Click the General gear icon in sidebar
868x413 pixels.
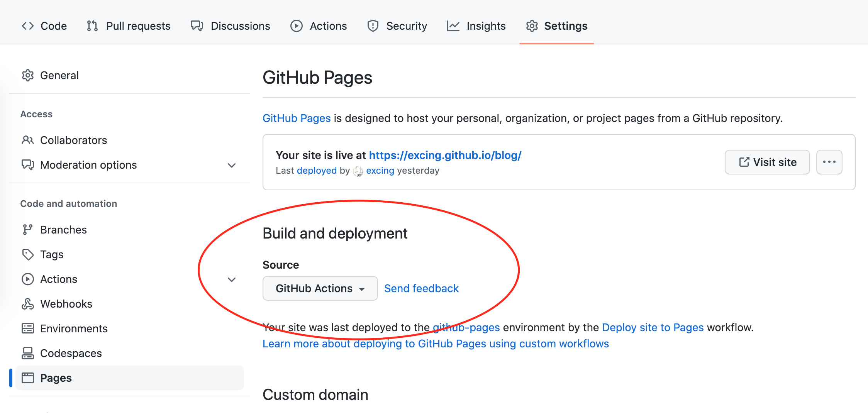point(28,75)
